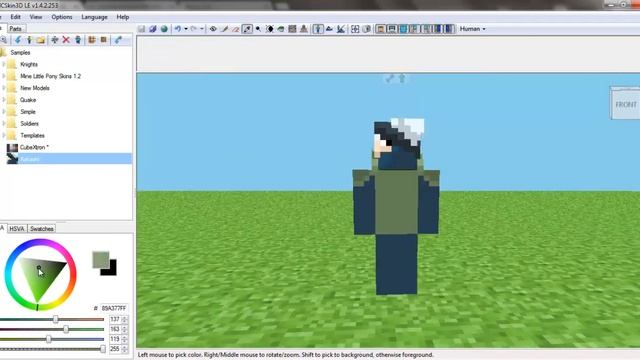Click the rename skin icon
Viewport: 640px width, 360px height.
click(x=55, y=40)
